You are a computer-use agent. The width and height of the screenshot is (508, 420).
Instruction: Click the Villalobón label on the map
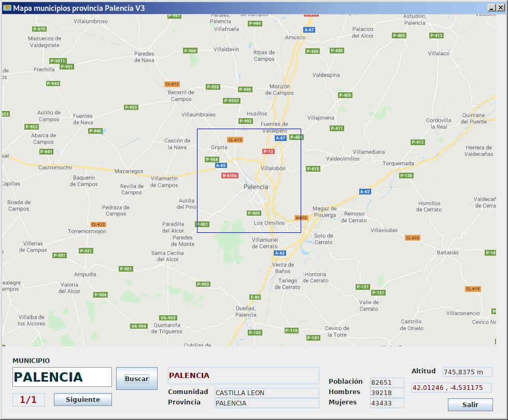pyautogui.click(x=273, y=168)
